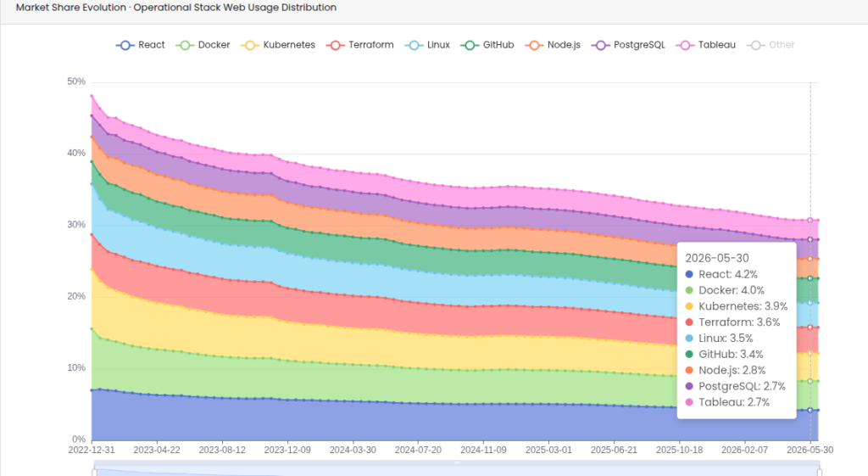Click the highlighted Docker point at 2026-05-30
The width and height of the screenshot is (868, 476).
pos(810,381)
